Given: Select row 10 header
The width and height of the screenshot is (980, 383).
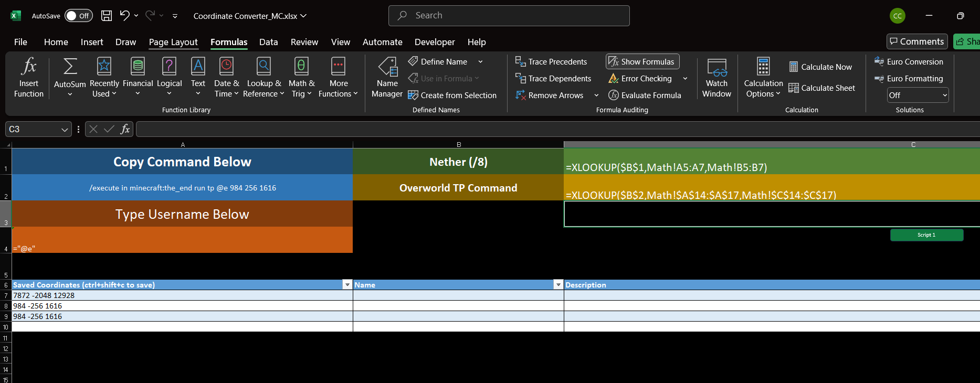Looking at the screenshot, I should click(x=6, y=327).
